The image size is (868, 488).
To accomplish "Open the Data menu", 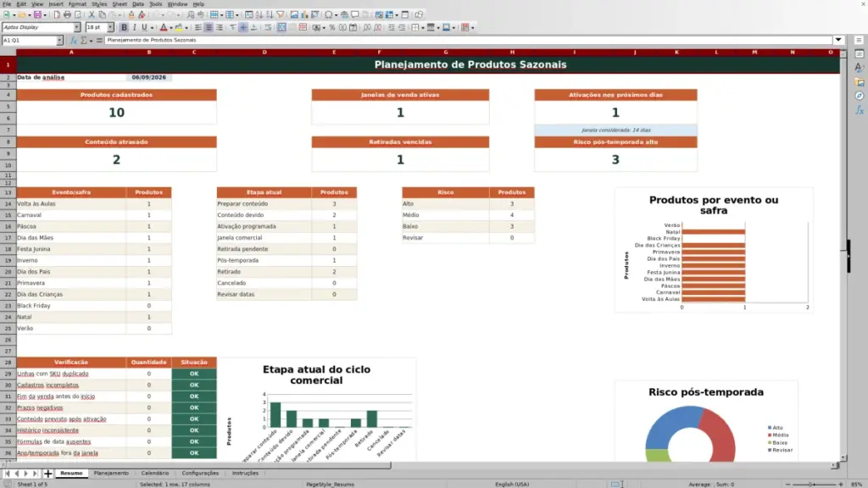I will click(x=138, y=4).
